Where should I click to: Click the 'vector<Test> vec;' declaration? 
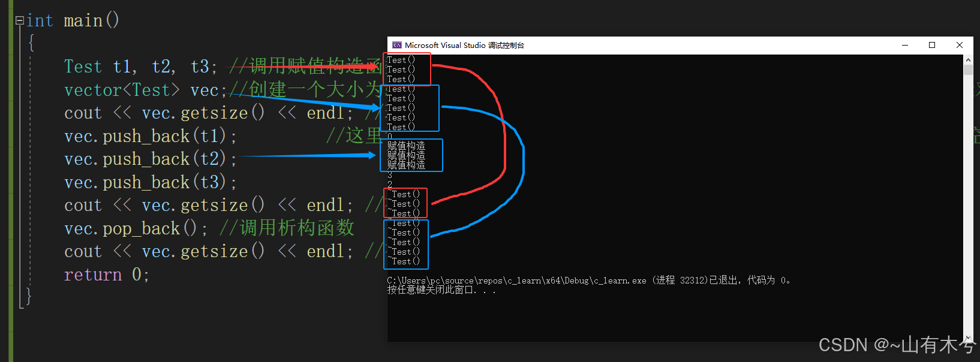145,90
